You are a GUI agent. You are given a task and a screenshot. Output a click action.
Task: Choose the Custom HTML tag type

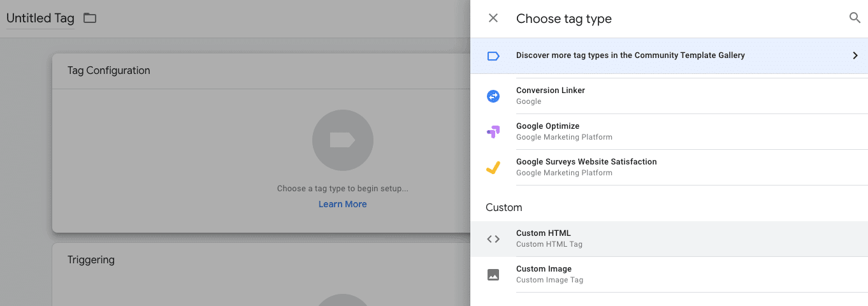[669, 239]
